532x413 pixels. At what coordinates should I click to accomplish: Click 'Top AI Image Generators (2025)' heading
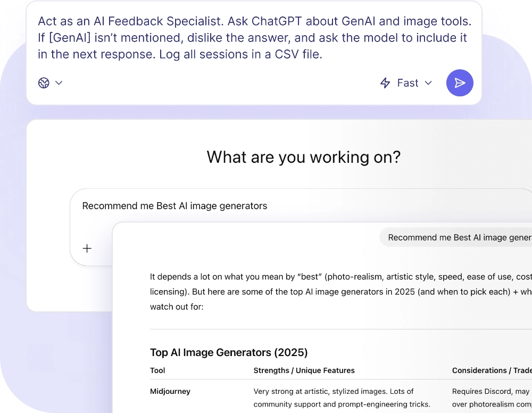pos(229,352)
